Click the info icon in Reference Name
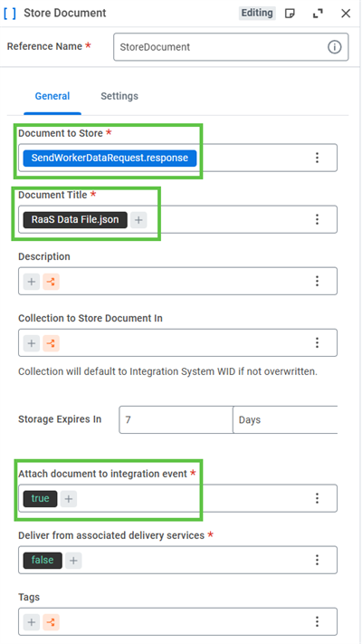The width and height of the screenshot is (362, 644). point(335,47)
